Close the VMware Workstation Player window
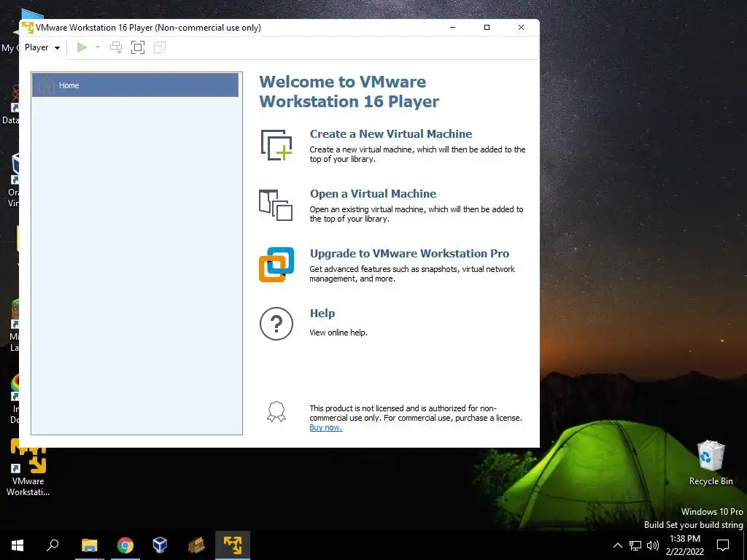This screenshot has width=747, height=560. [x=521, y=28]
